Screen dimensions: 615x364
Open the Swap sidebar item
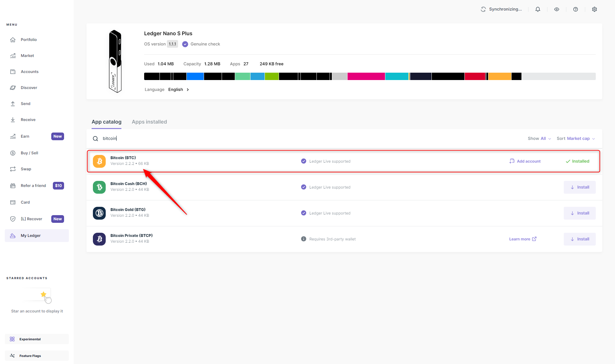coord(26,169)
